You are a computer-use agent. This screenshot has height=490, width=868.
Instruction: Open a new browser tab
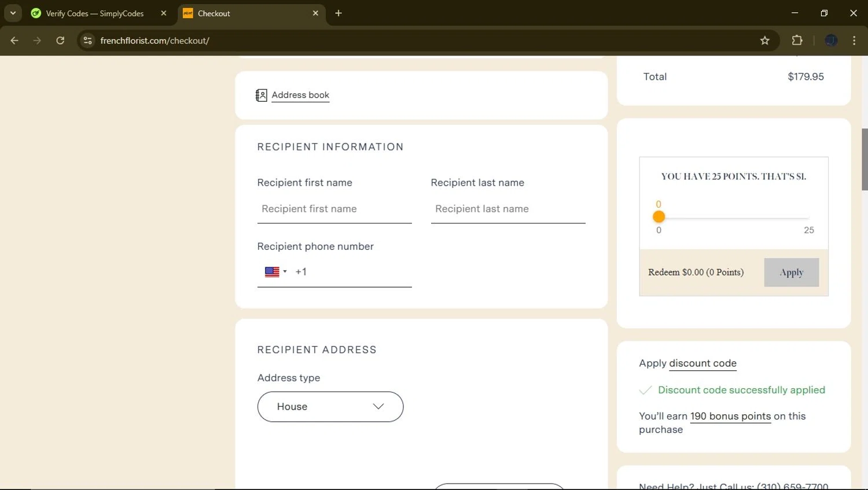(x=339, y=13)
